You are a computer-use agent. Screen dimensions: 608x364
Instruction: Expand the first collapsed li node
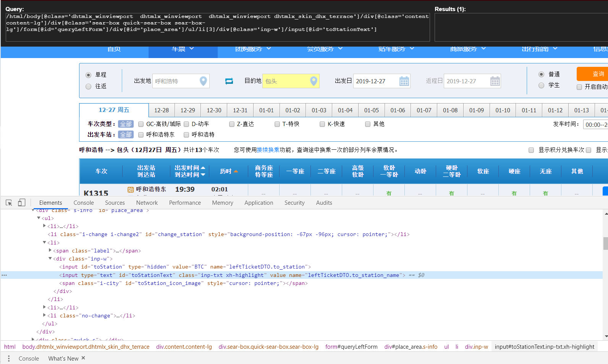tap(45, 226)
